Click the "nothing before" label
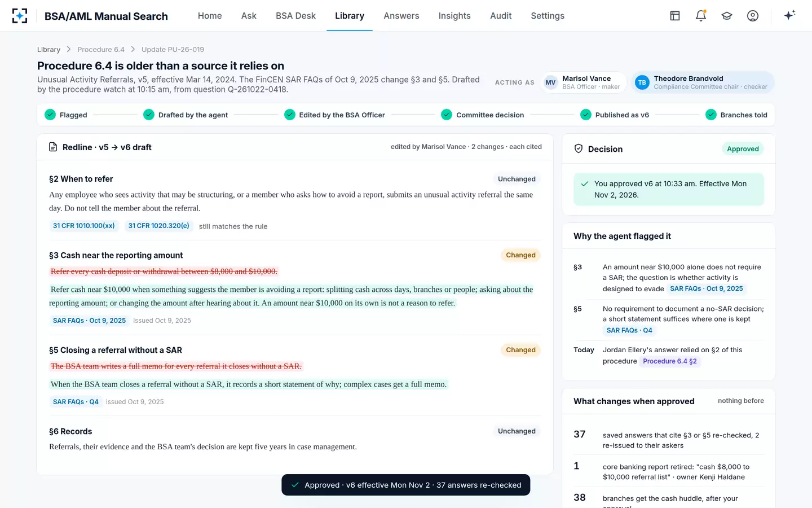The width and height of the screenshot is (812, 508). (x=741, y=401)
